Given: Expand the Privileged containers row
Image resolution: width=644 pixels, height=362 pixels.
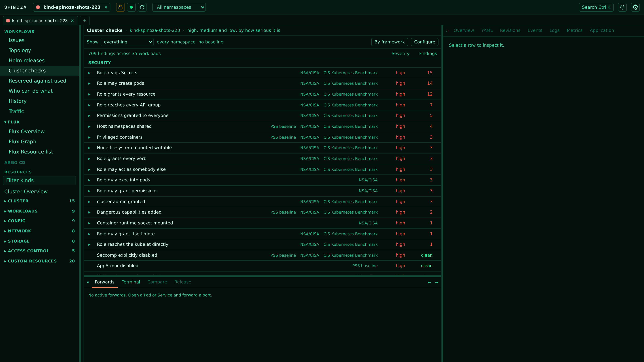Looking at the screenshot, I should tap(89, 137).
